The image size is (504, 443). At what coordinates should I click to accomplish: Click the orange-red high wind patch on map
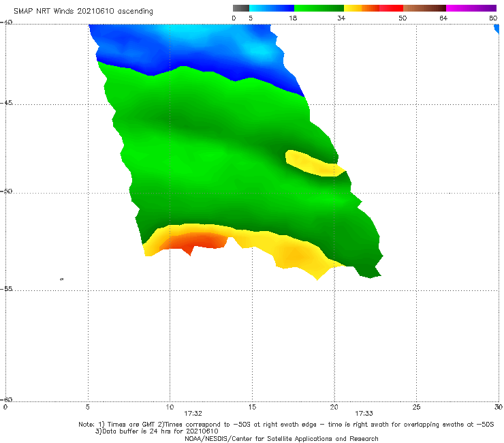(x=195, y=242)
